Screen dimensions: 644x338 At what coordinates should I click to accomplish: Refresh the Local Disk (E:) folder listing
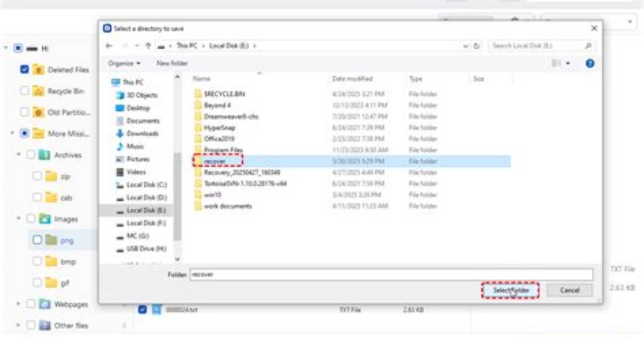coord(477,46)
